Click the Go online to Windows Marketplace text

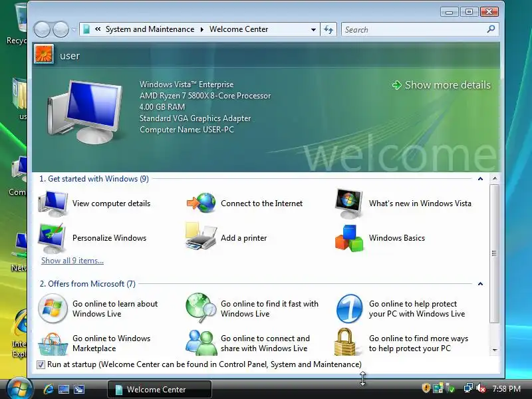click(x=111, y=343)
